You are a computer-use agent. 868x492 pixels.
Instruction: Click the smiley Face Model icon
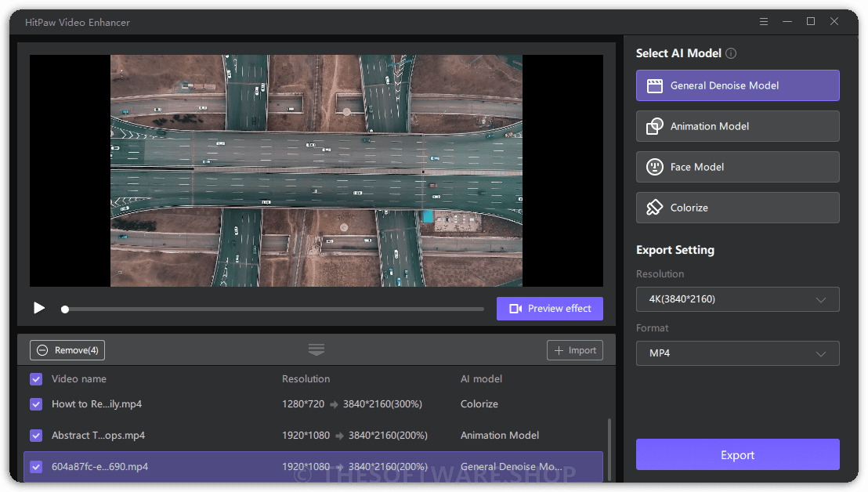(654, 167)
